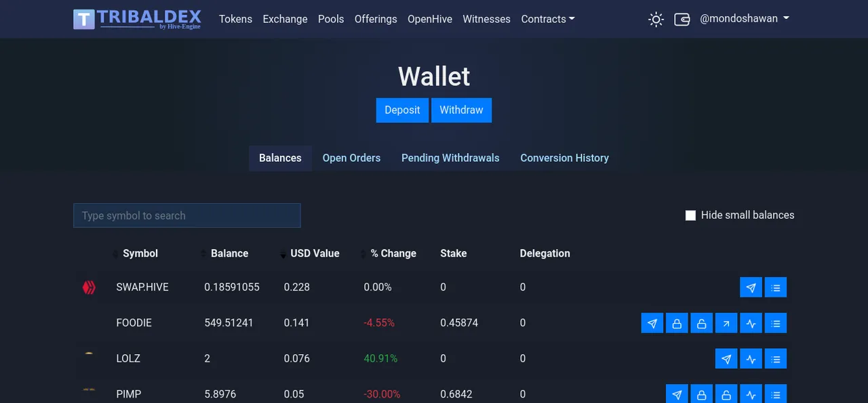This screenshot has width=868, height=403.
Task: Open LOLZ market via pulse icon
Action: click(x=751, y=358)
